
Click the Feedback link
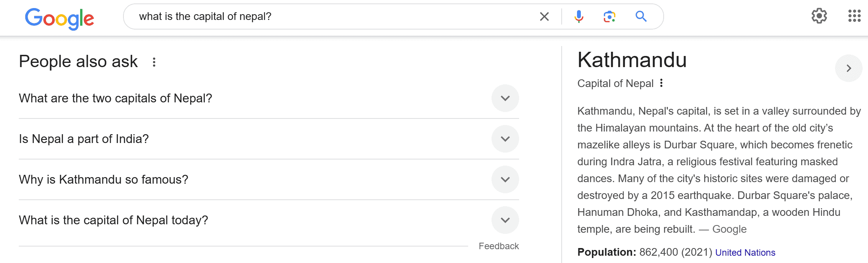pos(498,246)
